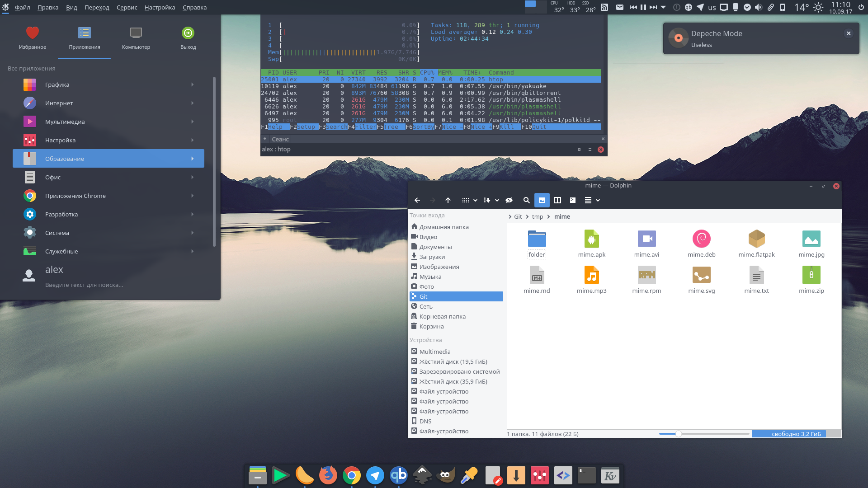Toggle terminal panel in Dolphin toolbar
The image size is (868, 488).
(573, 200)
